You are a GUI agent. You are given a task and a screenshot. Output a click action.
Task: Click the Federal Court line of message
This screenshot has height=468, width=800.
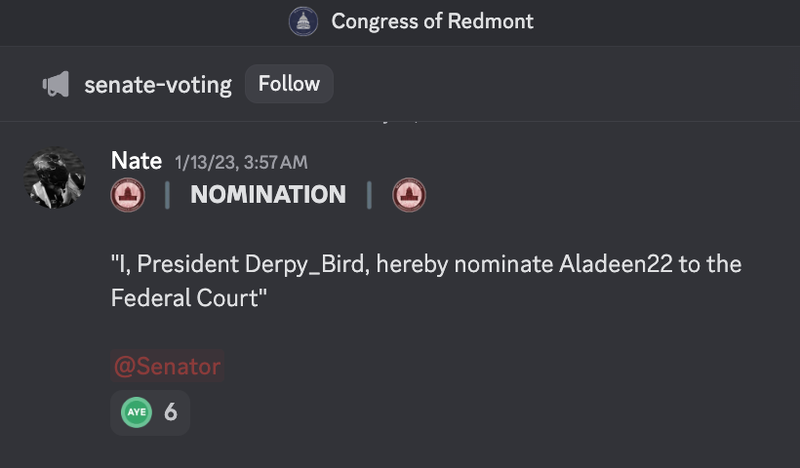pos(189,298)
